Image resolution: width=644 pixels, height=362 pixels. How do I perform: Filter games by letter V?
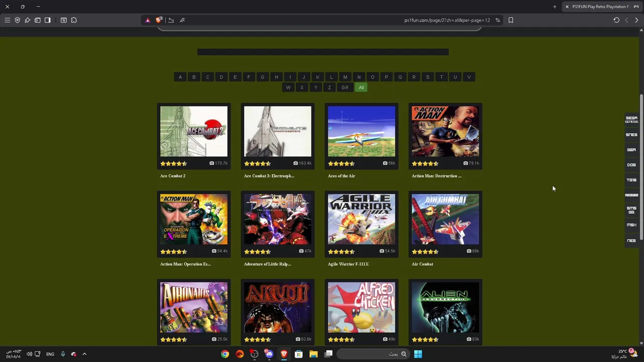pos(469,77)
